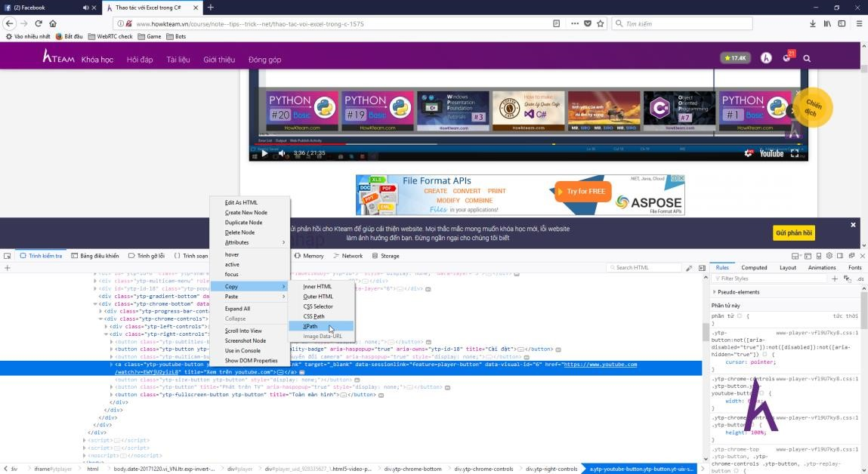Click the YouTube settings gear in player
The width and height of the screenshot is (868, 474).
pos(749,153)
